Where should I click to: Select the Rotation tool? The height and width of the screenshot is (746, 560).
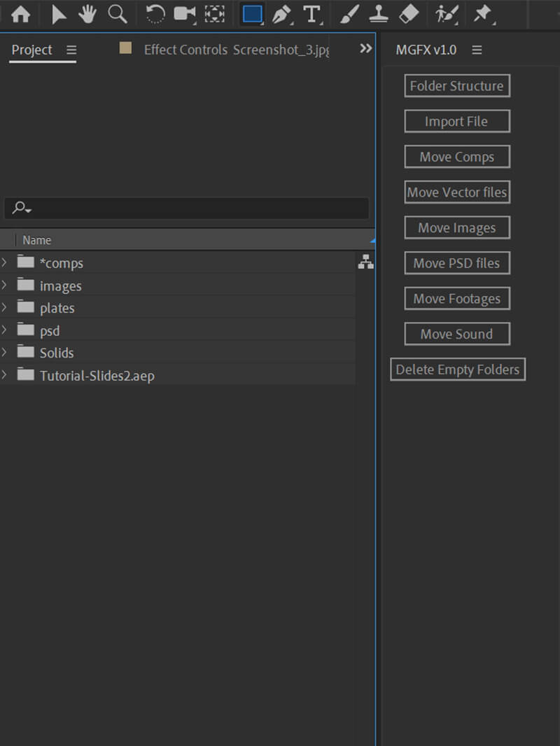click(155, 14)
